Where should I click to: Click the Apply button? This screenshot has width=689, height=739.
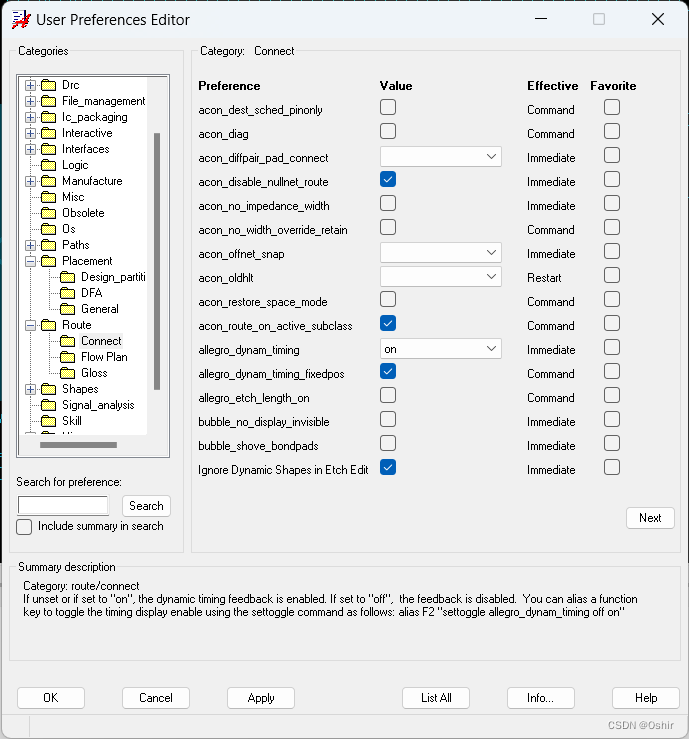[261, 698]
